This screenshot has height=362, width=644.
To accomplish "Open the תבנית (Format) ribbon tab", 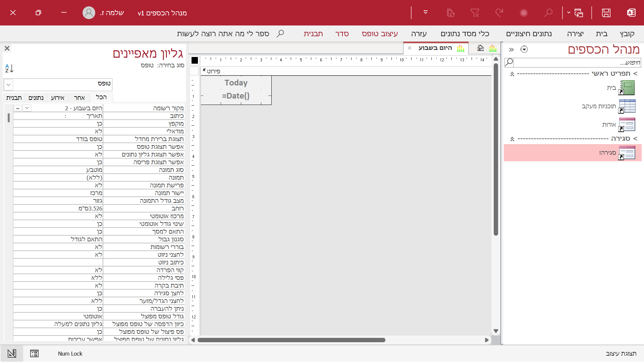I will coord(313,34).
